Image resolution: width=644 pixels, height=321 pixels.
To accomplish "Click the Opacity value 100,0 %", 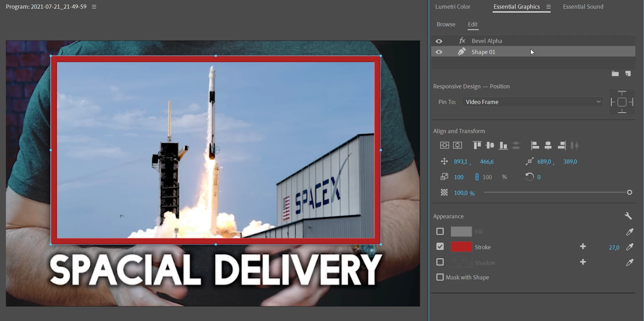I will pos(464,193).
